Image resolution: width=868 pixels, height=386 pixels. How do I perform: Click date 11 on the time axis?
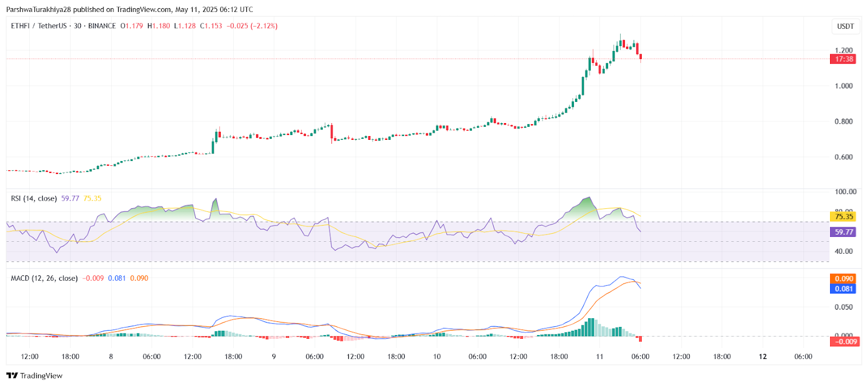599,357
